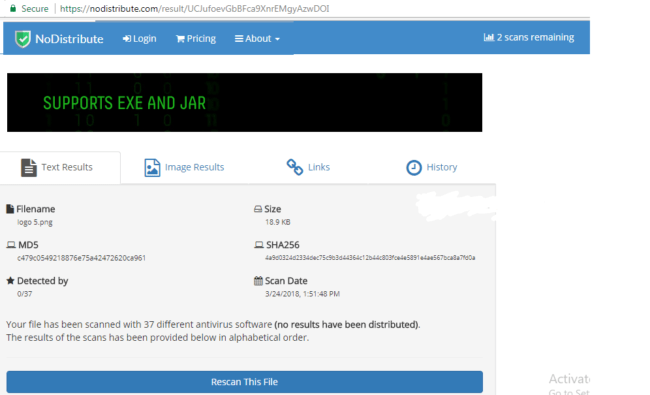This screenshot has height=395, width=650.
Task: View the 2 scans remaining counter
Action: [529, 37]
